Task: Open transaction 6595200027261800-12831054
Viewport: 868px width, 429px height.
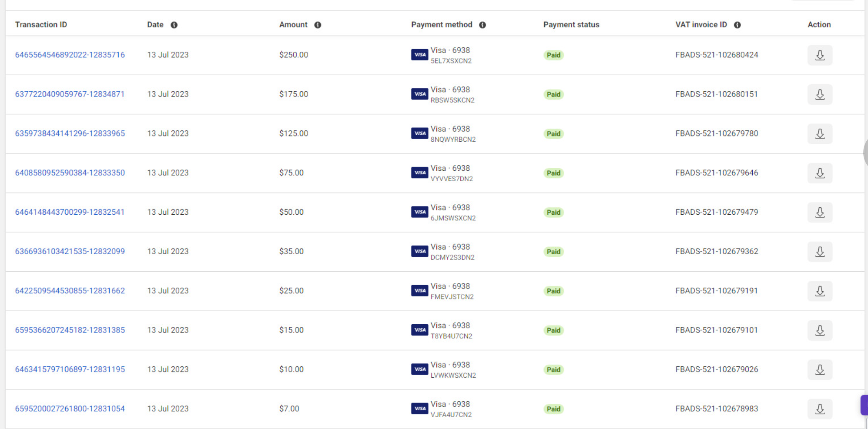Action: 70,409
